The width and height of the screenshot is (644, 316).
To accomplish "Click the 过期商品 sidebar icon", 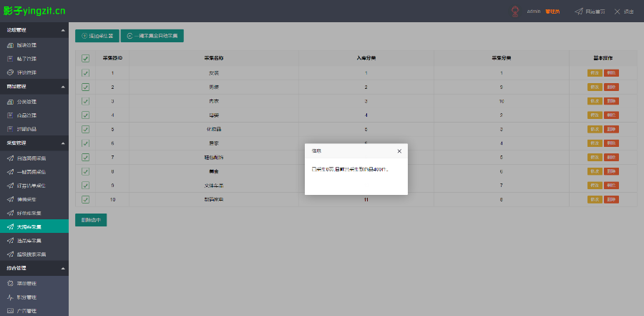I will 11,129.
